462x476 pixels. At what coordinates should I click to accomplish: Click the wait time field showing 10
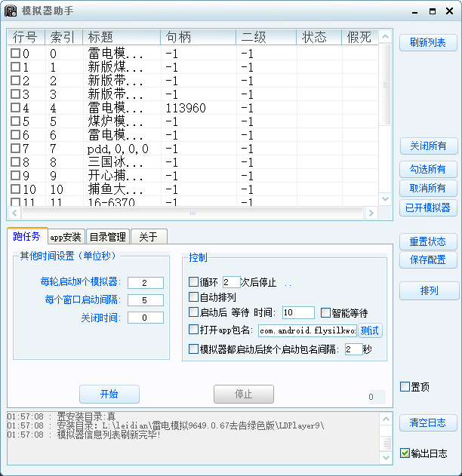[x=298, y=312]
